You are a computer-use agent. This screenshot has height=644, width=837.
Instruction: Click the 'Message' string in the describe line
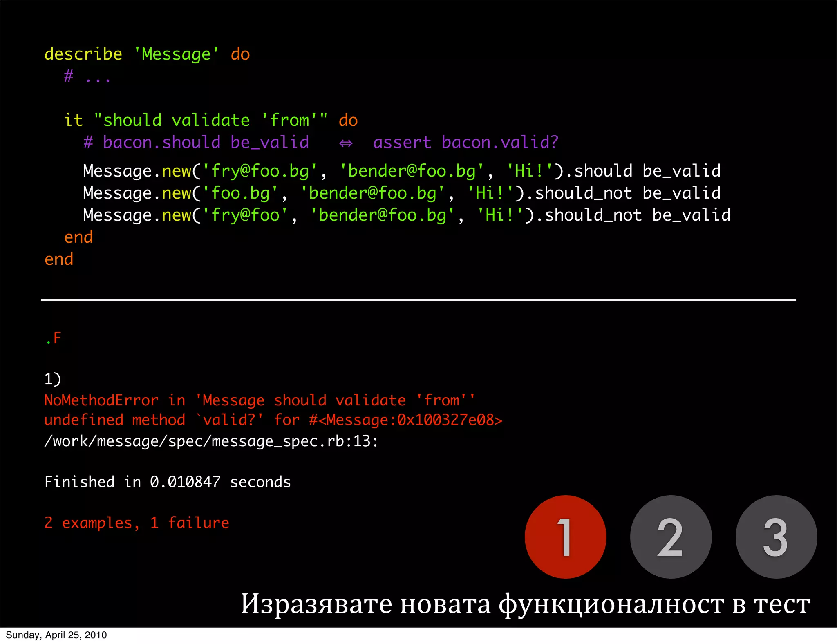[x=176, y=54]
